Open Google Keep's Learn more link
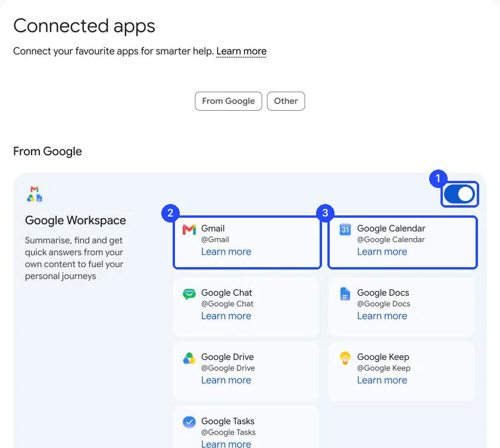Image resolution: width=500 pixels, height=448 pixels. pyautogui.click(x=382, y=380)
